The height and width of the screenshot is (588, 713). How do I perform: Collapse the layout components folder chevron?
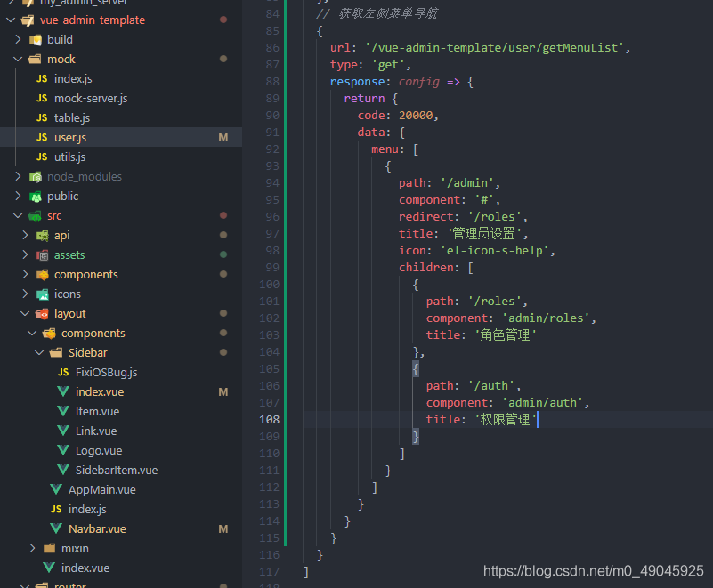pyautogui.click(x=32, y=333)
